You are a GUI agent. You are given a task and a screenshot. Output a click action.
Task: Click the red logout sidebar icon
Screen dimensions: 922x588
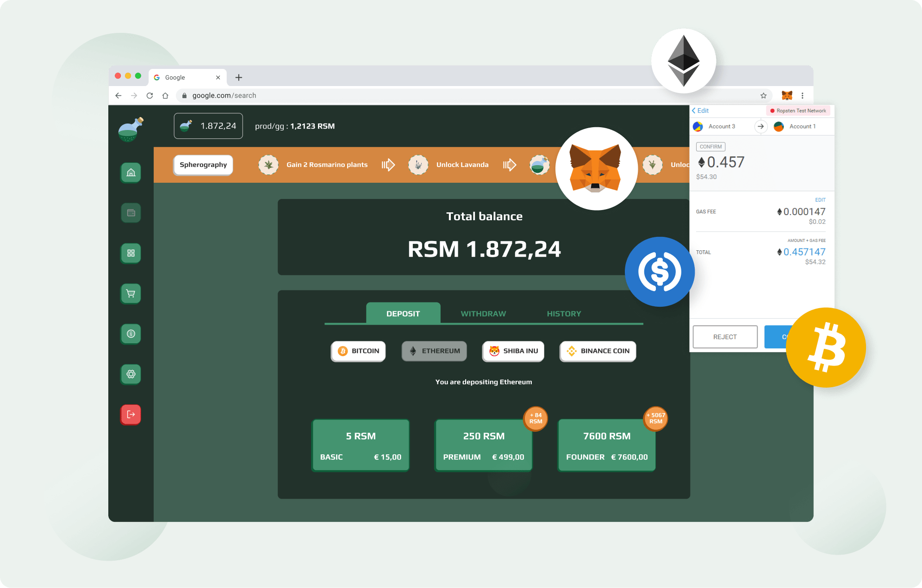coord(131,414)
